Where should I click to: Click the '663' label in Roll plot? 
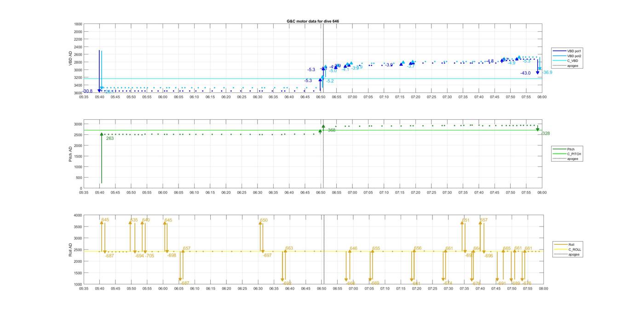(x=289, y=249)
